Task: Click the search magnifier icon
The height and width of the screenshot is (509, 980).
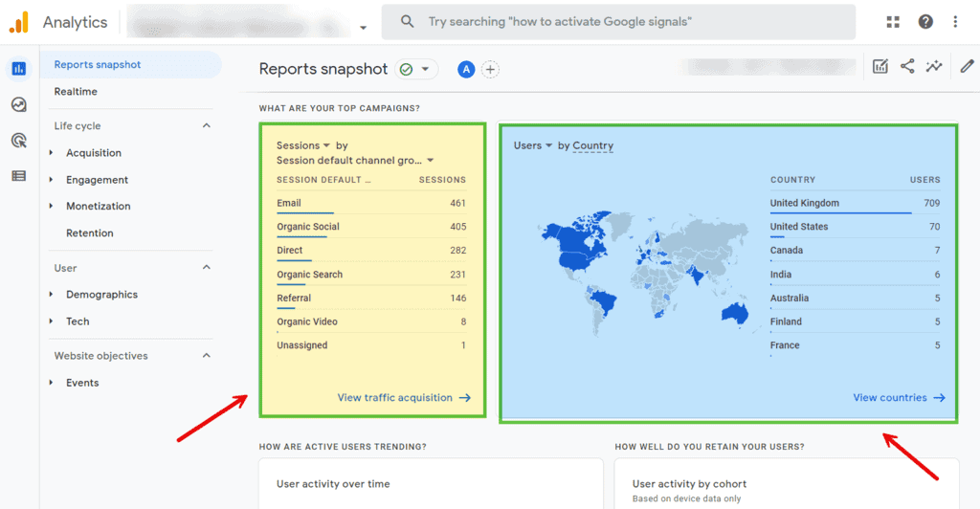Action: point(407,22)
